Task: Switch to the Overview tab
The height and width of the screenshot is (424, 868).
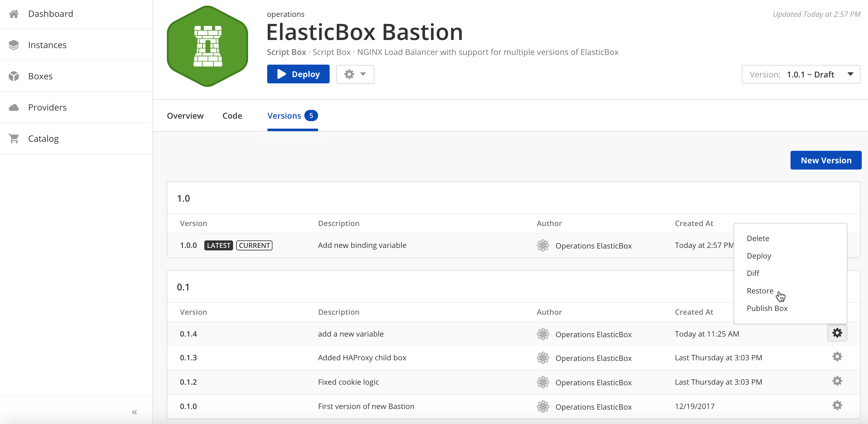Action: [185, 116]
